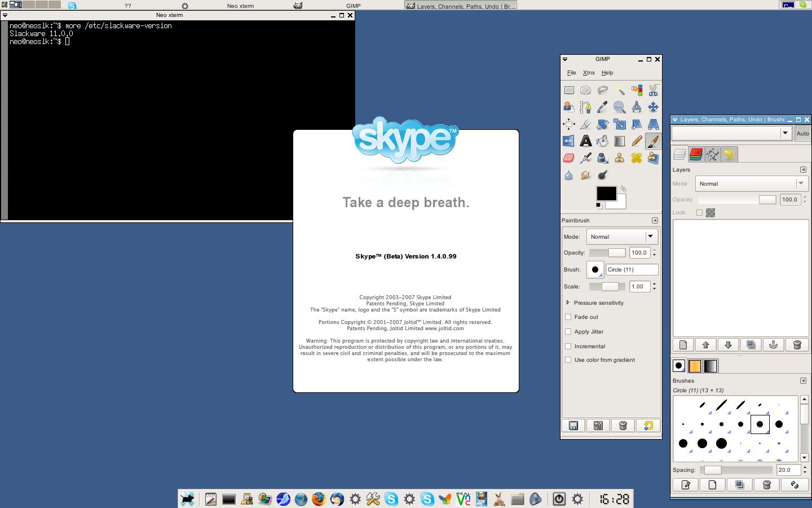Click the paintbrush Brush preview button
Image resolution: width=812 pixels, height=508 pixels.
(595, 270)
